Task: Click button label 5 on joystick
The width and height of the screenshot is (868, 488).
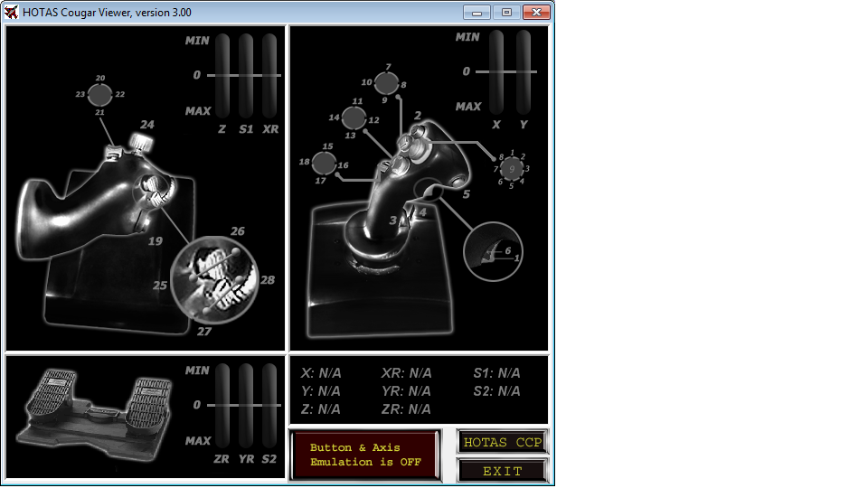Action: click(467, 194)
